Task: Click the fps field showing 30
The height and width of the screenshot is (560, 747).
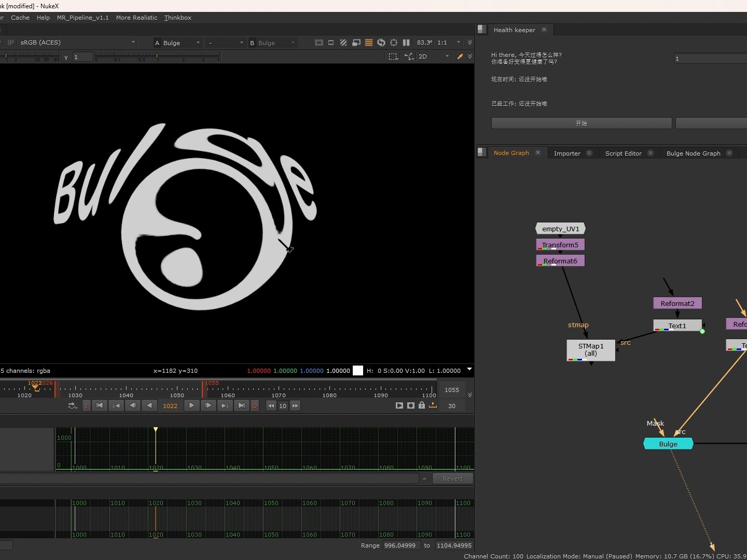Action: point(452,406)
